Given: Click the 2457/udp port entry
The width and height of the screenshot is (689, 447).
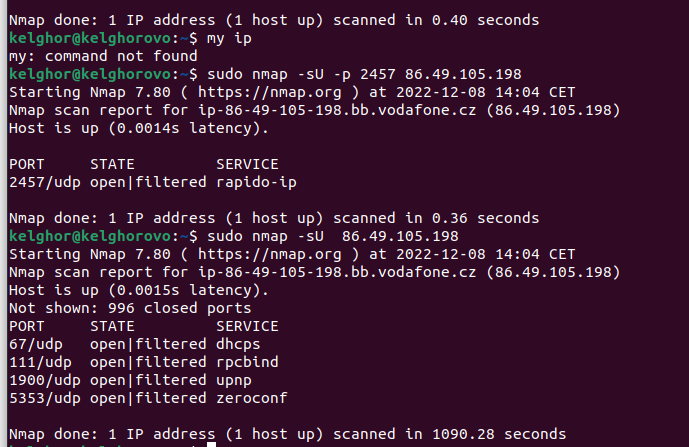Looking at the screenshot, I should pos(40,182).
